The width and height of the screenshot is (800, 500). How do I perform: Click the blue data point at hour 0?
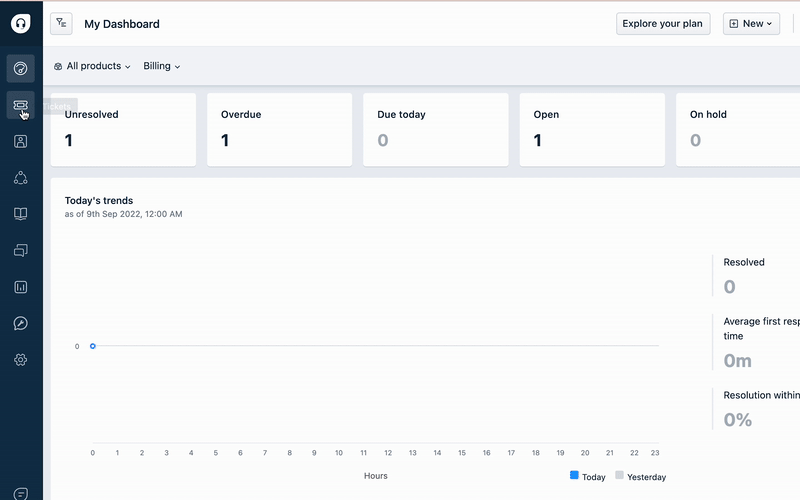(x=93, y=346)
